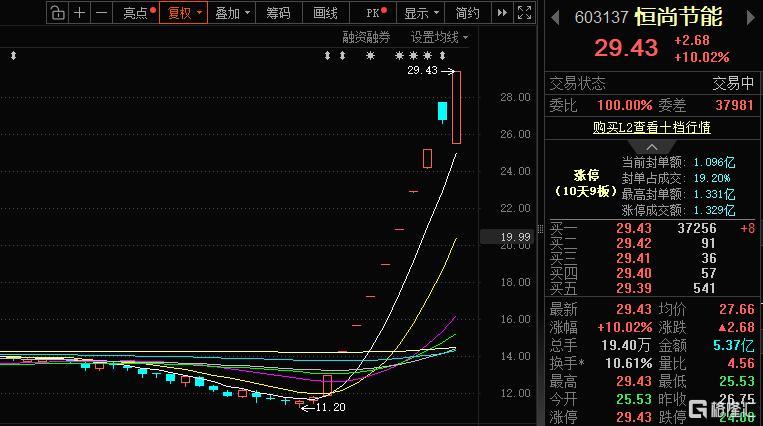This screenshot has height=426, width=763.
Task: Click 委比 value 100.00%
Action: pyautogui.click(x=625, y=105)
